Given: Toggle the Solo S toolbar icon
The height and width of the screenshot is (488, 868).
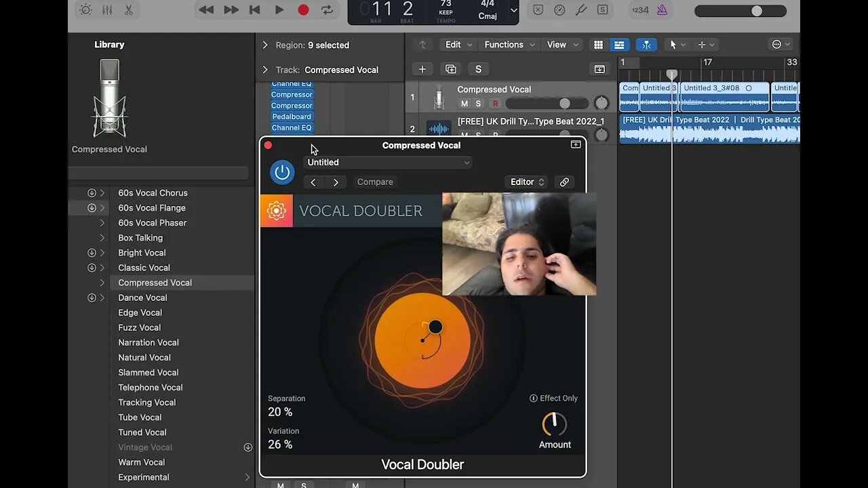Looking at the screenshot, I should click(x=602, y=10).
